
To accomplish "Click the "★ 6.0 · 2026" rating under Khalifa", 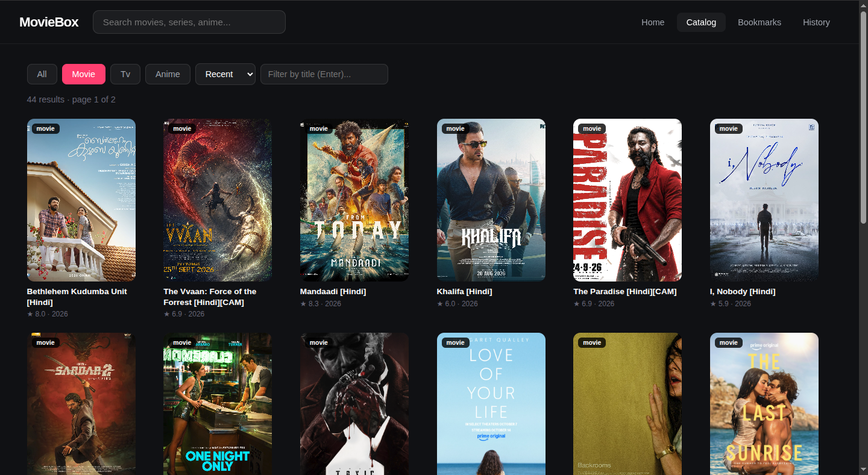I will click(x=458, y=304).
